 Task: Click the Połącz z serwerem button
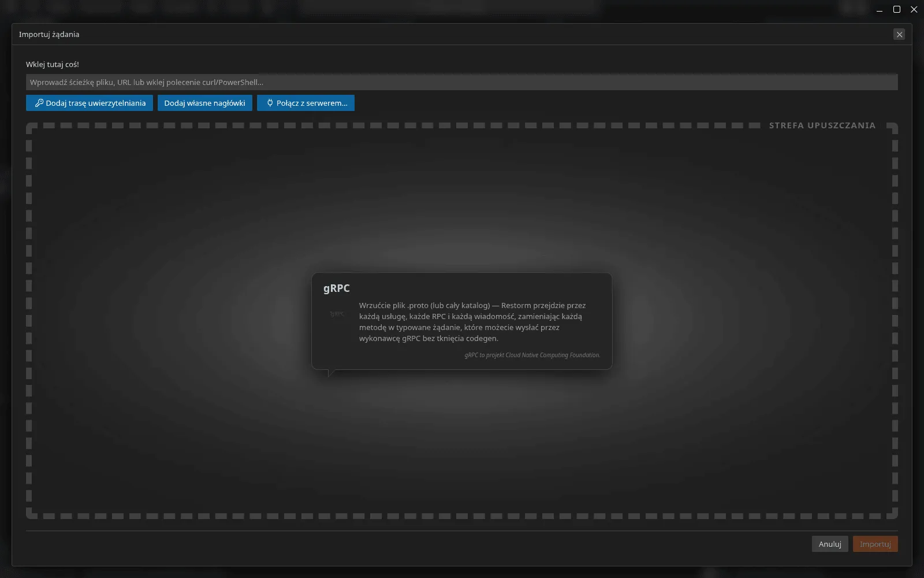pyautogui.click(x=305, y=103)
